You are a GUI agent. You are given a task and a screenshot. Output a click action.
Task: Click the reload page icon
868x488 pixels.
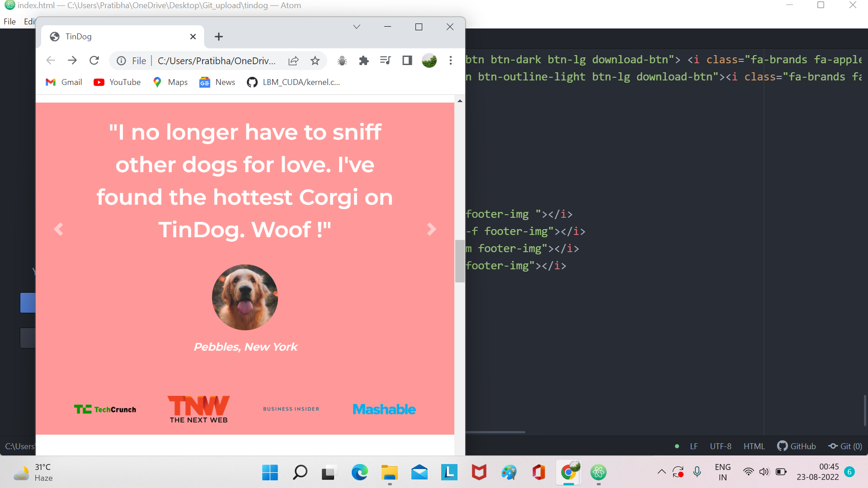[94, 60]
